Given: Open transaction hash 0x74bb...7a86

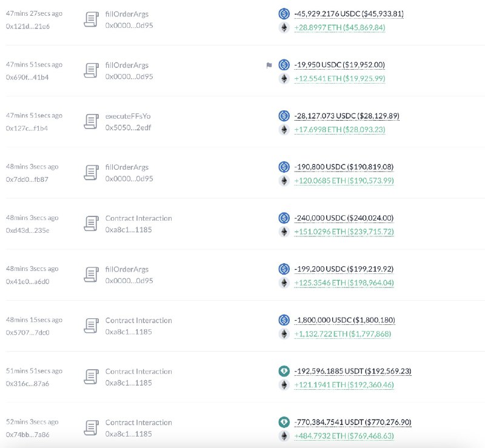Looking at the screenshot, I should click(27, 435).
